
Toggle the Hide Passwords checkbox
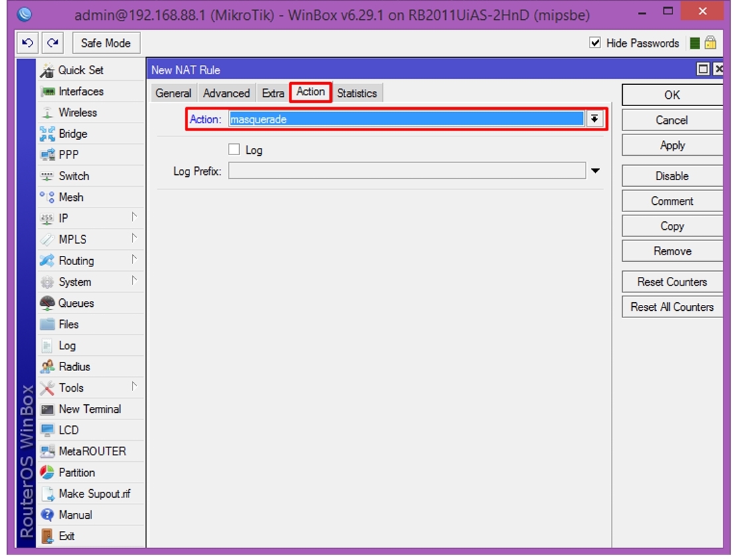pos(595,43)
